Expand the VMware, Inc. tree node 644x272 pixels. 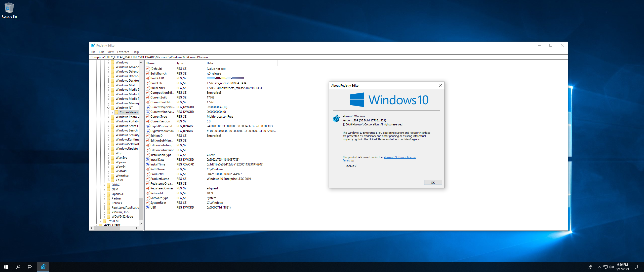104,212
